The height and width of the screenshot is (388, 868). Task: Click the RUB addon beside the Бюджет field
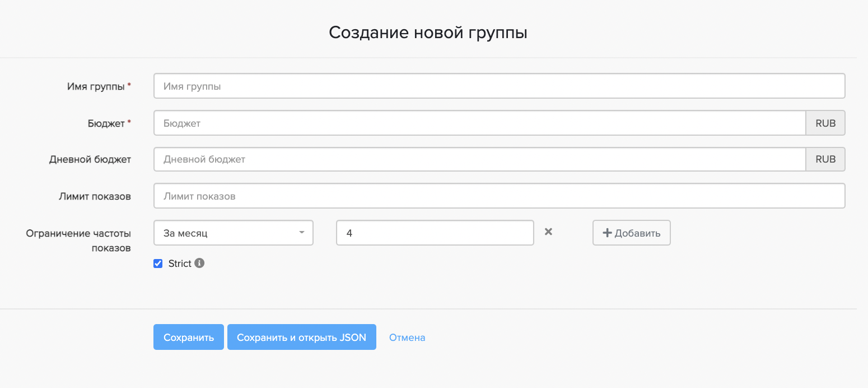coord(825,123)
